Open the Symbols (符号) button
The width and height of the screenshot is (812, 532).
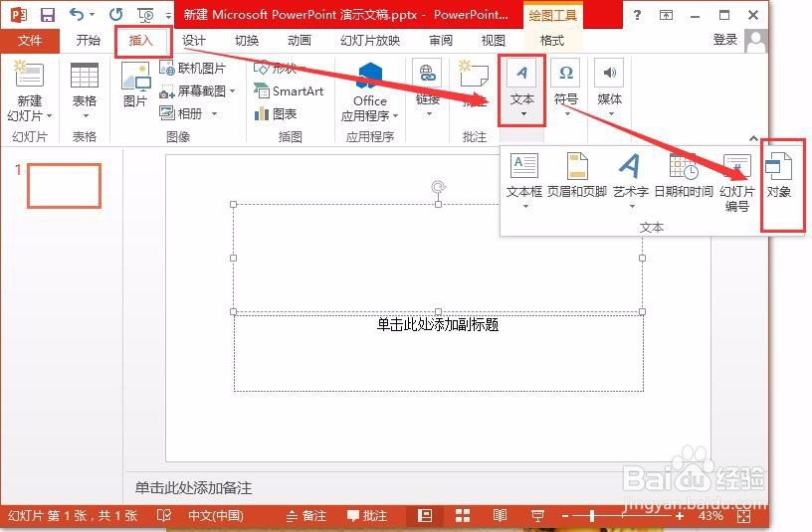pos(565,88)
